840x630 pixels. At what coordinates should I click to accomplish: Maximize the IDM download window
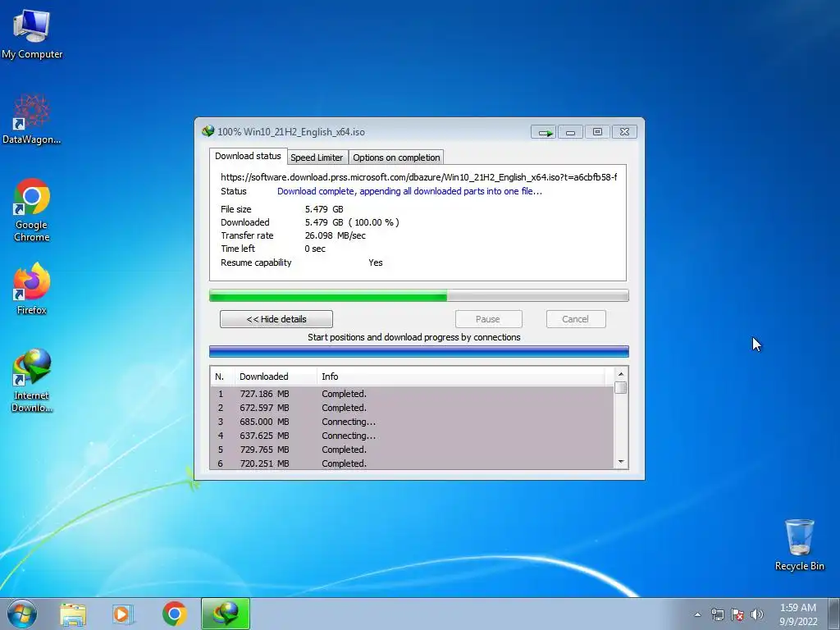point(597,132)
